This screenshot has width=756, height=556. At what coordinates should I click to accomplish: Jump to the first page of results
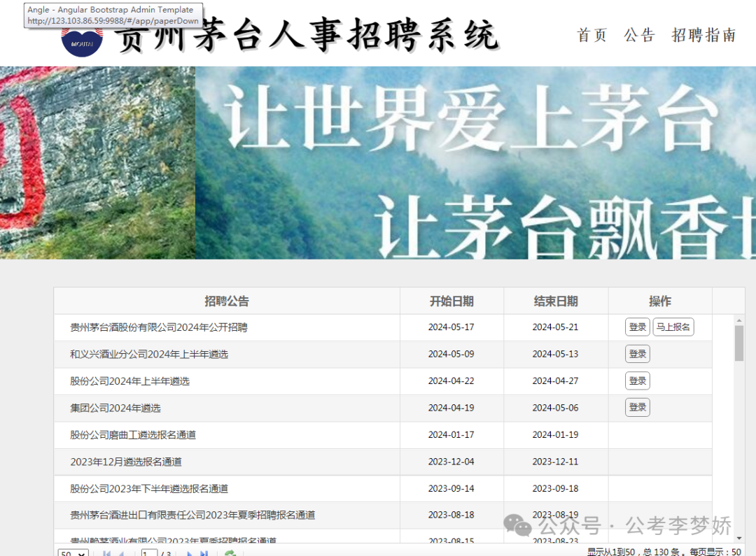click(106, 554)
